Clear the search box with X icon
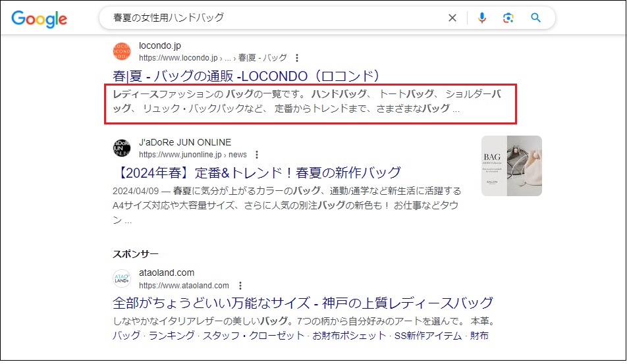Screen dimensions: 627x364 coord(452,18)
